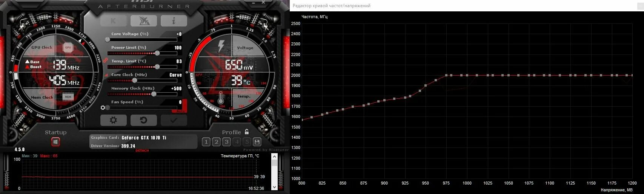Save profile with the floppy disk icon

click(257, 142)
